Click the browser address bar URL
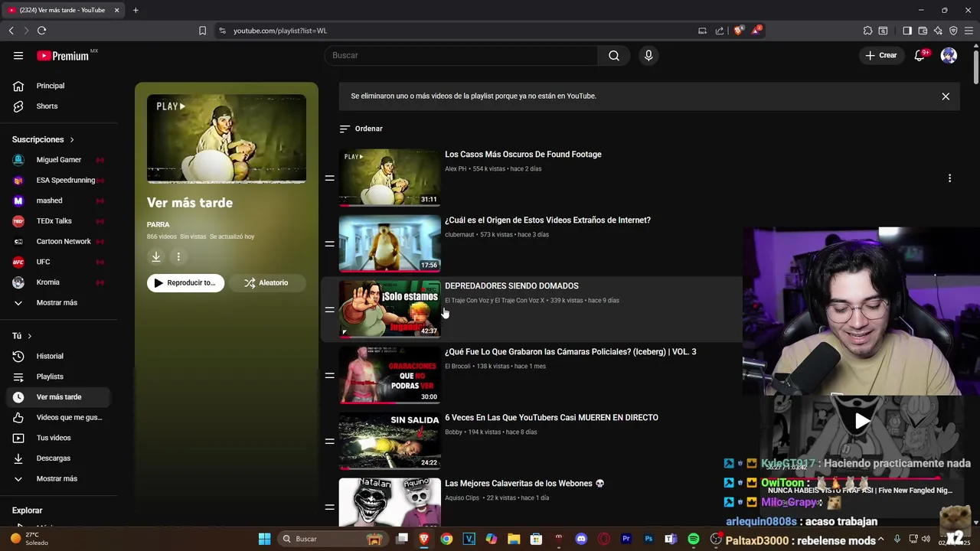Screen dimensions: 980x551 [x=280, y=31]
